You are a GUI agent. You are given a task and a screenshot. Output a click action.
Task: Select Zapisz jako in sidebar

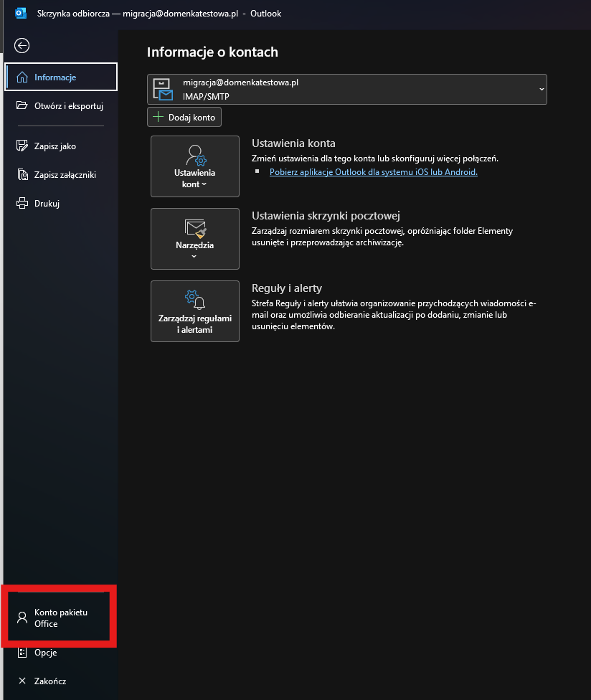tap(61, 146)
